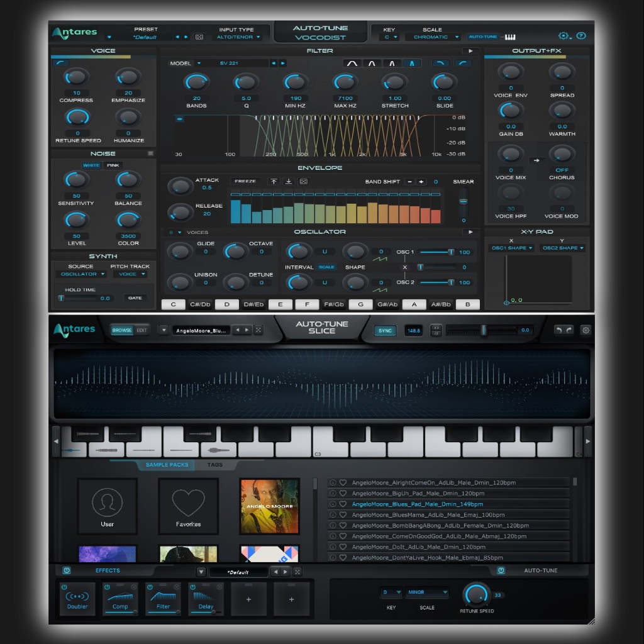This screenshot has width=644, height=644.
Task: Expand the synth Source Oscillator dropdown
Action: point(82,274)
